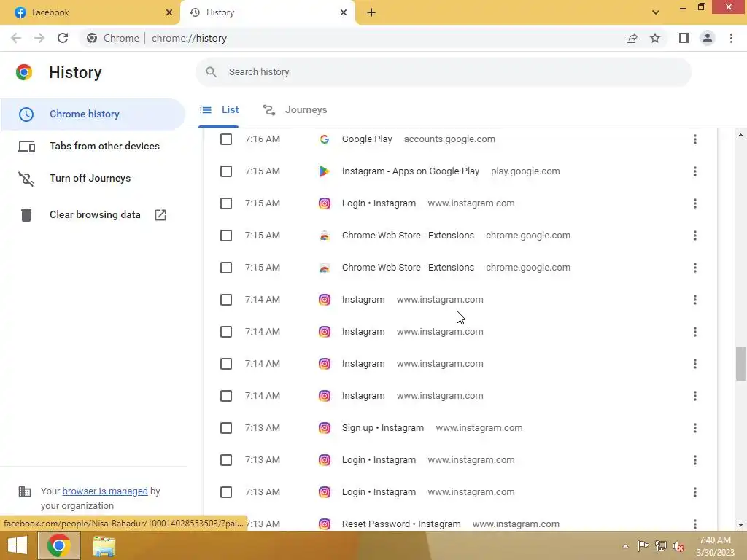Check the Instagram - Apps on Google Play checkbox
This screenshot has height=560, width=747.
[x=226, y=171]
